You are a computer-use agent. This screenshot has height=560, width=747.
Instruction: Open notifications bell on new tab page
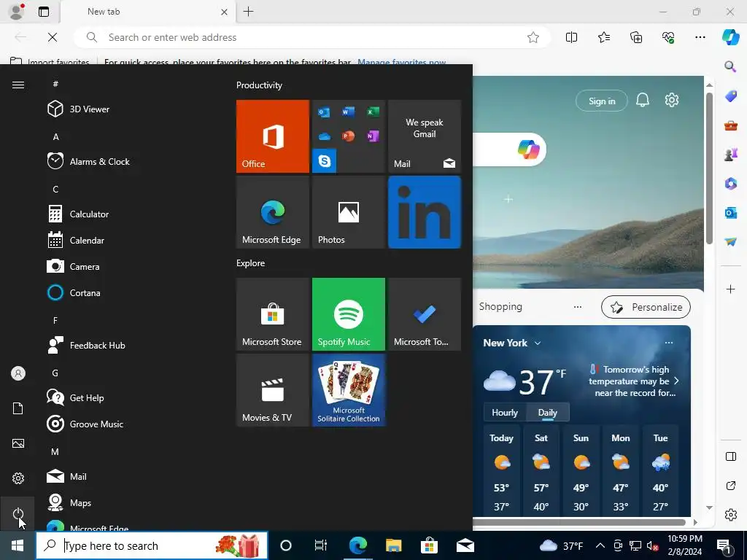tap(642, 100)
